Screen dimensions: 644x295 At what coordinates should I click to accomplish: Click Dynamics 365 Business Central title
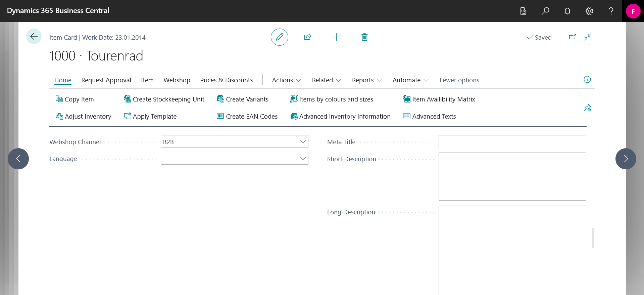point(58,11)
